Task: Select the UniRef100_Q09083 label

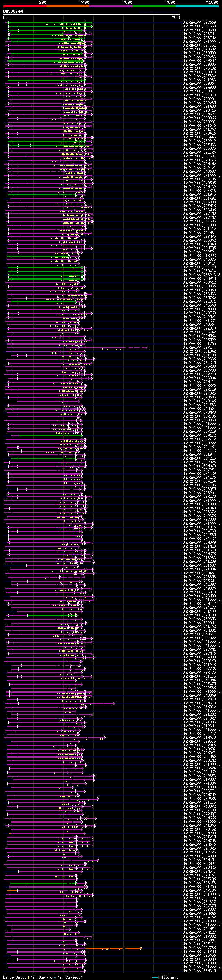Action: click(x=199, y=57)
